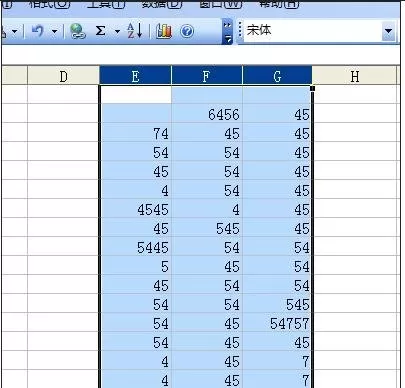
Task: Click cell containing 74
Action: [x=136, y=133]
